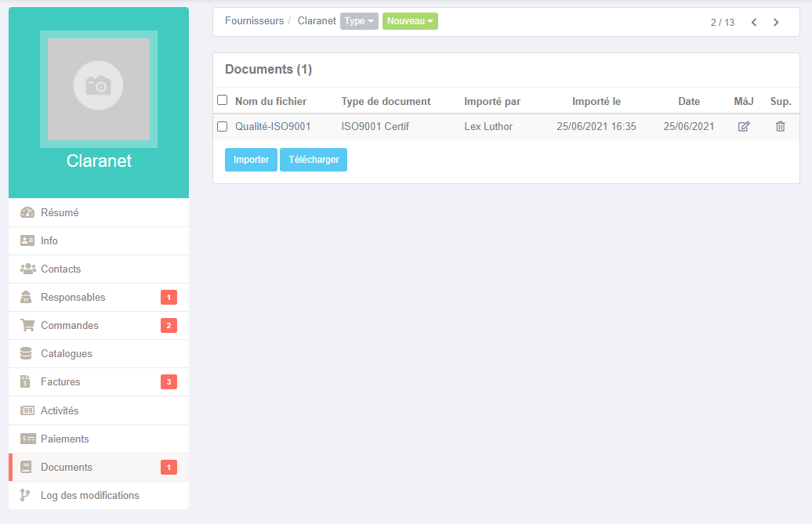This screenshot has width=812, height=524.
Task: Click the Télécharger button
Action: pyautogui.click(x=314, y=160)
